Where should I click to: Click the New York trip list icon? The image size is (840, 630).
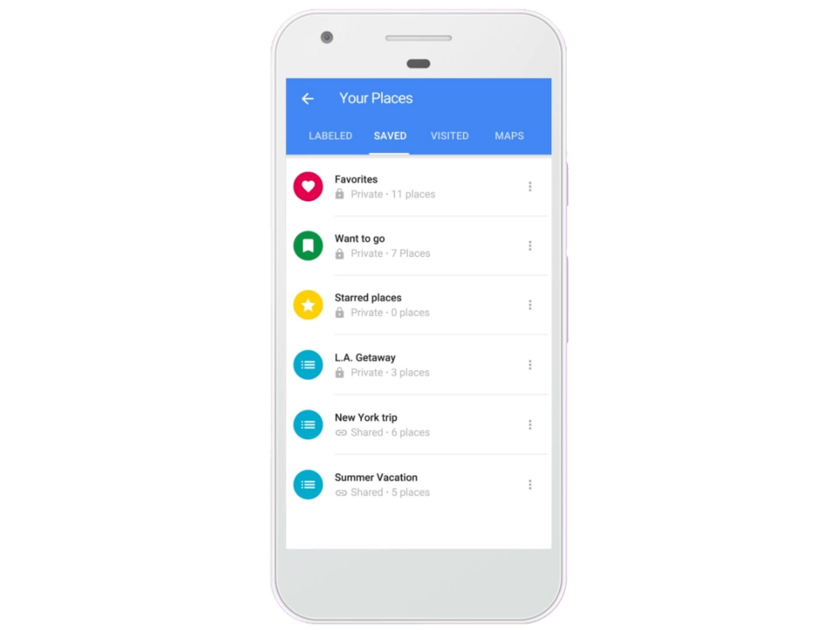[308, 424]
